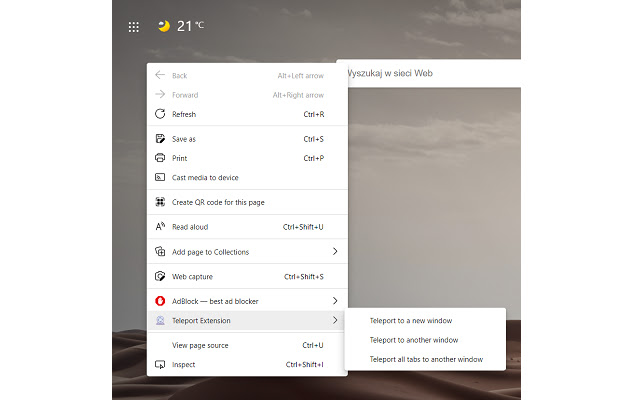
Task: Click the Ctrl+Shift+I shortcut label
Action: 304,364
